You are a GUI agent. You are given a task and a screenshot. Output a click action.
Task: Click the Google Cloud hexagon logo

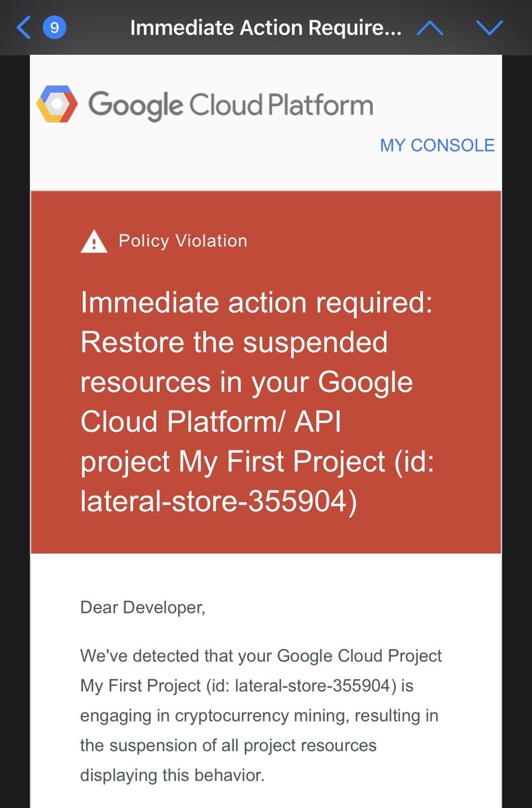click(x=57, y=104)
